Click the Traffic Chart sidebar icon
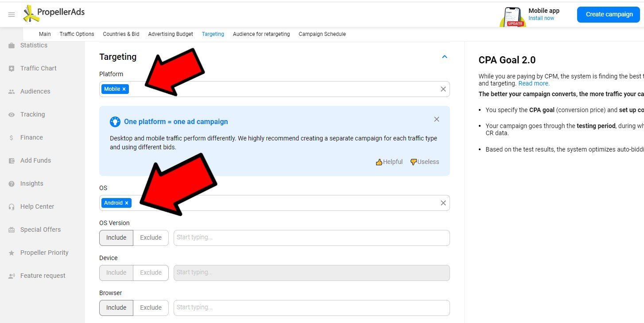This screenshot has width=644, height=323. tap(12, 69)
